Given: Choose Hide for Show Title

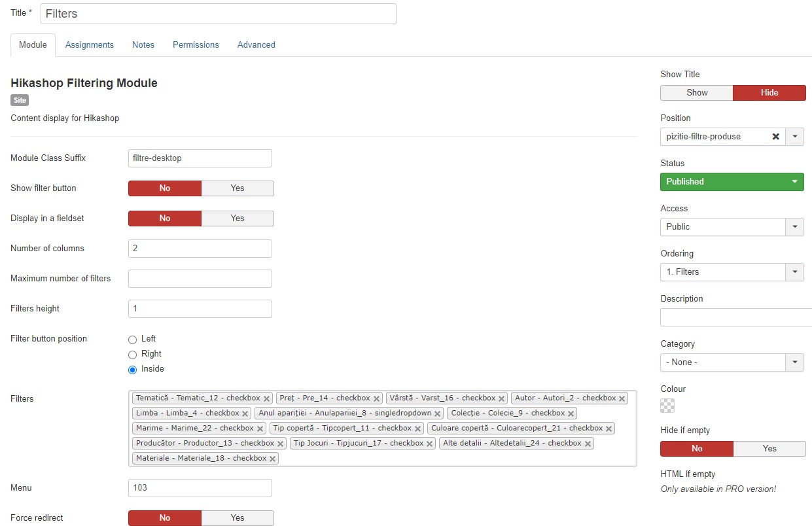Looking at the screenshot, I should pos(769,92).
